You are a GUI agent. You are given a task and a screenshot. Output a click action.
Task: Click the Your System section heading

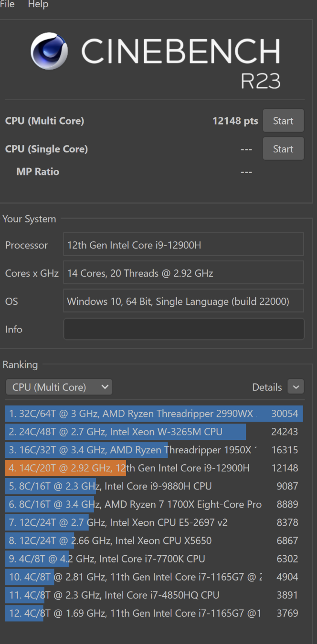29,219
